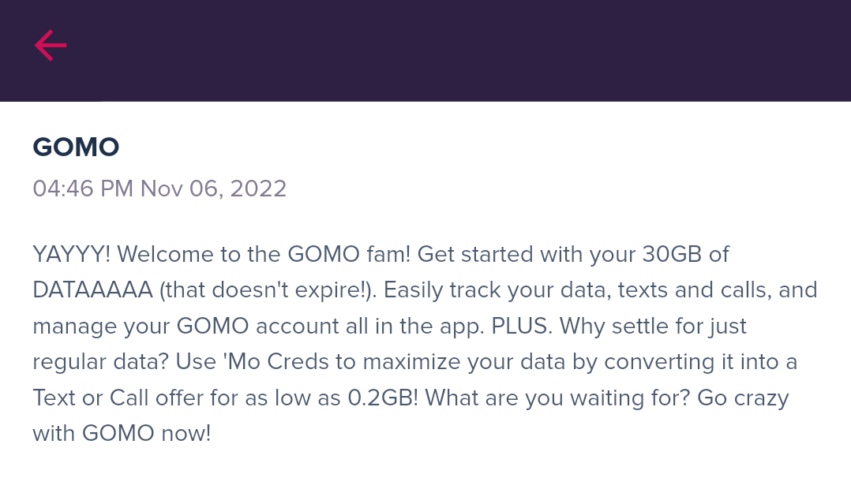Select the regular data? words
Screen dimensions: 851x504
click(x=101, y=362)
